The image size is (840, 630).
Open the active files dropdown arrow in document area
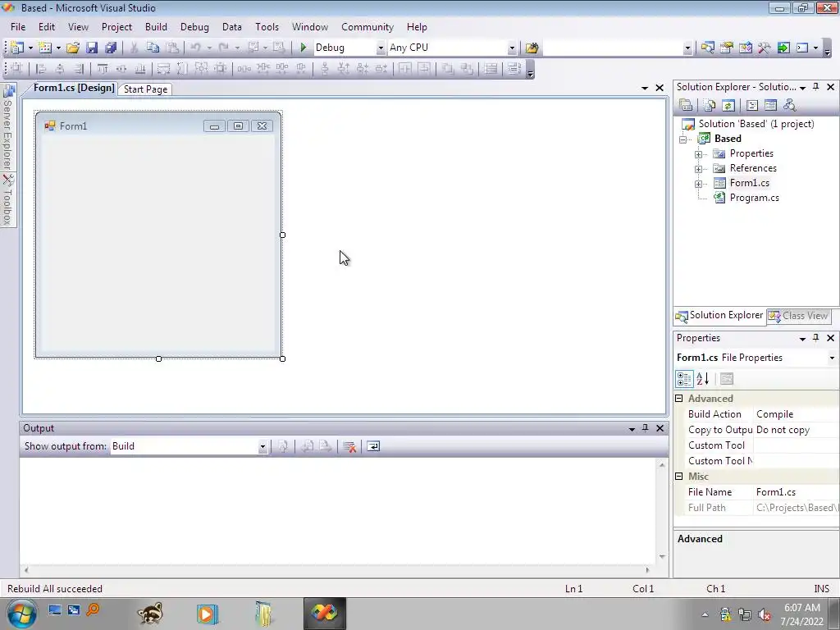pos(645,88)
